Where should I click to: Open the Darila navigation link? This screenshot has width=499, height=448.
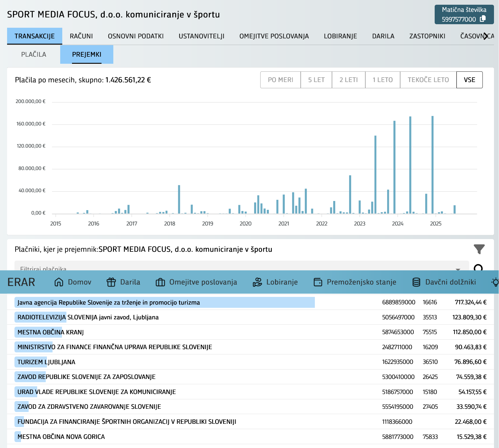tap(123, 282)
